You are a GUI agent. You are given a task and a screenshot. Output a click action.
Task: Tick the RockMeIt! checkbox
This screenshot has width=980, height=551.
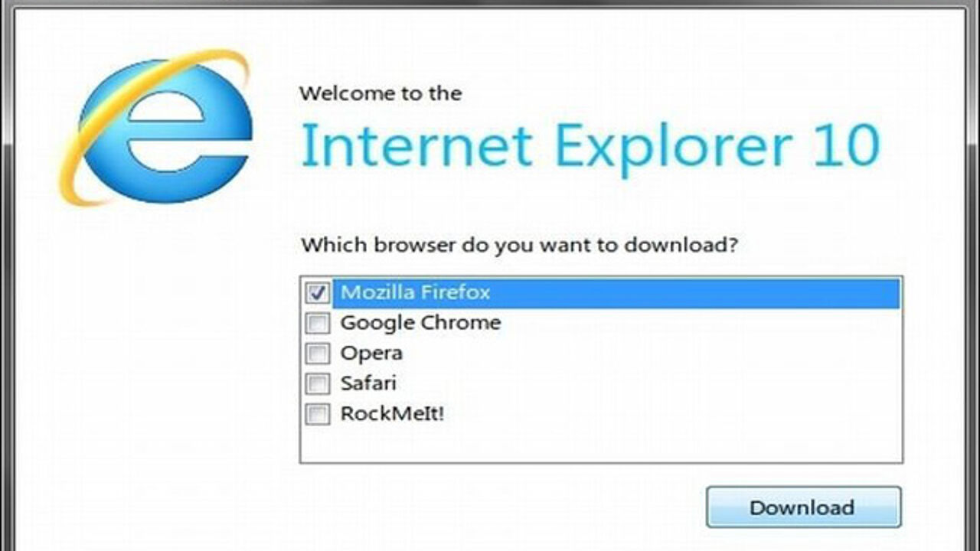coord(317,415)
